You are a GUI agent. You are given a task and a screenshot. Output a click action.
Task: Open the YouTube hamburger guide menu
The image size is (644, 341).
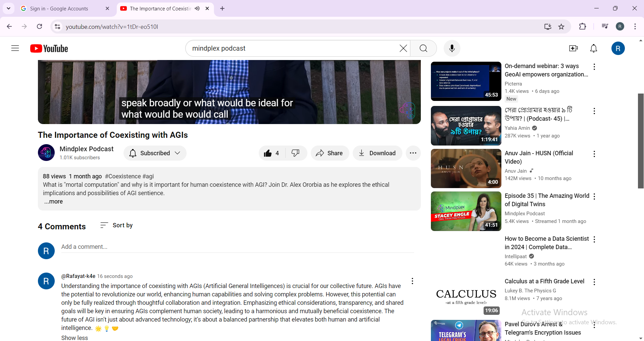15,48
